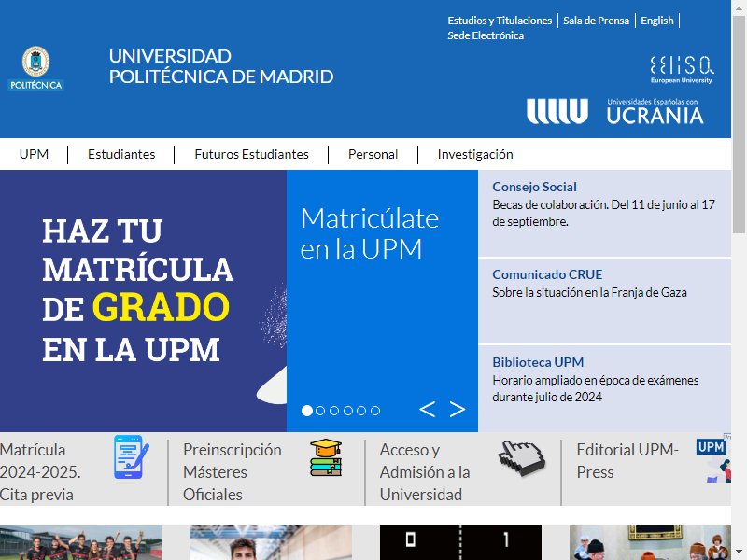Select the sixth carousel dot

click(x=375, y=411)
